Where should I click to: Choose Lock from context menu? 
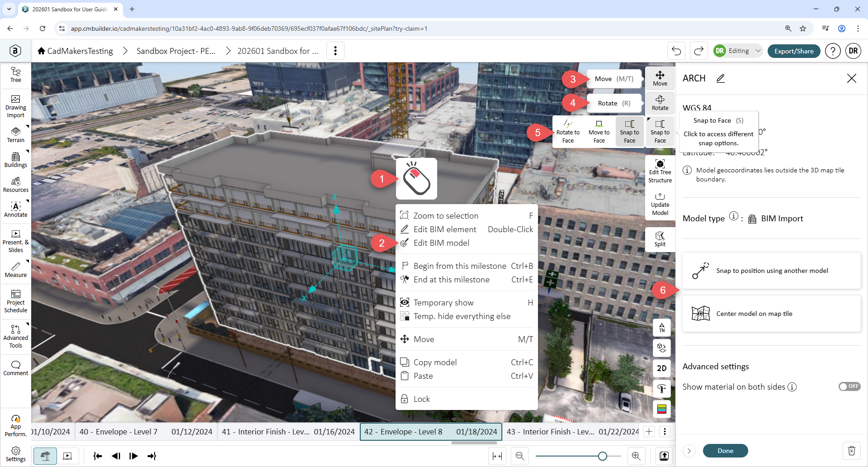tap(467, 399)
